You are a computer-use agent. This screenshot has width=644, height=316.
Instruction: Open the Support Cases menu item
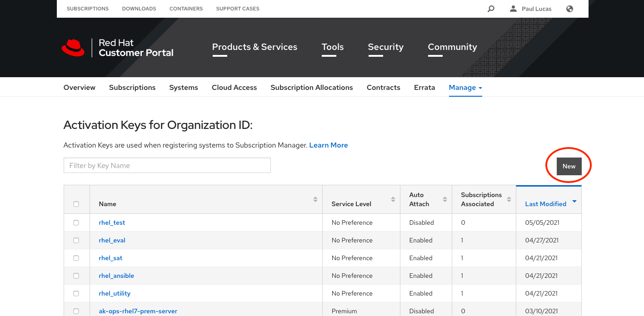[237, 9]
